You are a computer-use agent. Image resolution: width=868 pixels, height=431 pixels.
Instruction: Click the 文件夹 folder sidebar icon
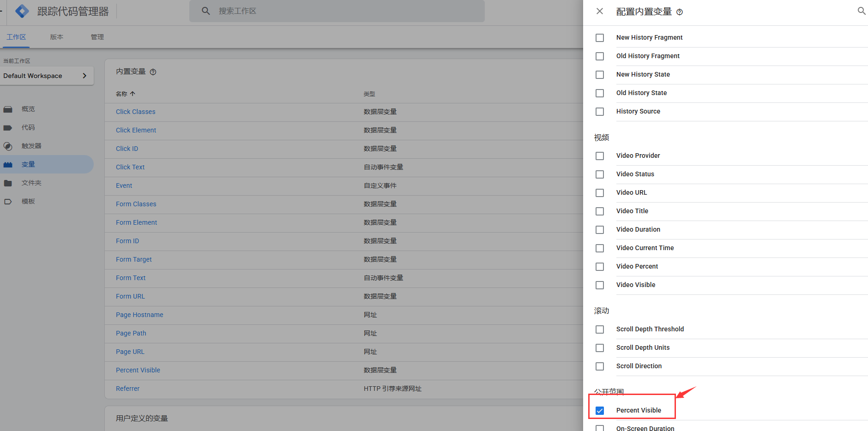pos(8,183)
